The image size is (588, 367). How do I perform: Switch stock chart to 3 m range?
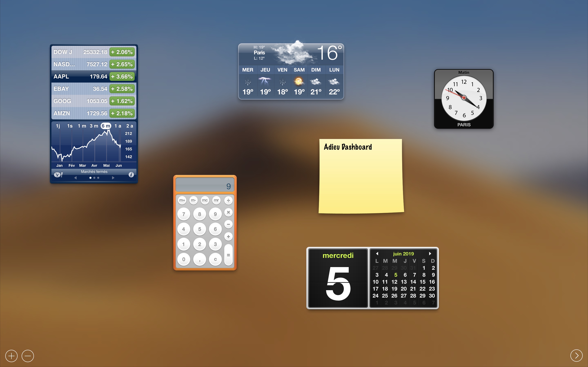pos(94,126)
